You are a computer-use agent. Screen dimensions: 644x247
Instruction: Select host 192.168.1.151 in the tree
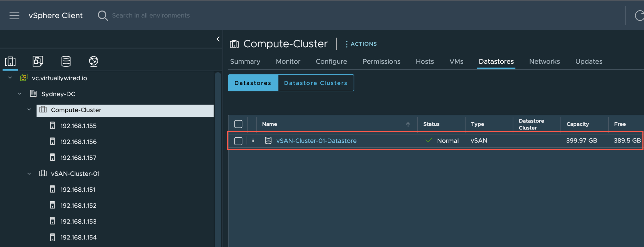(x=78, y=189)
